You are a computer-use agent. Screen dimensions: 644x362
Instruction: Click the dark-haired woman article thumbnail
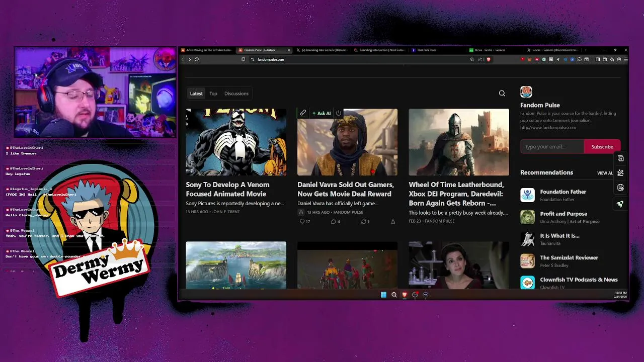459,265
